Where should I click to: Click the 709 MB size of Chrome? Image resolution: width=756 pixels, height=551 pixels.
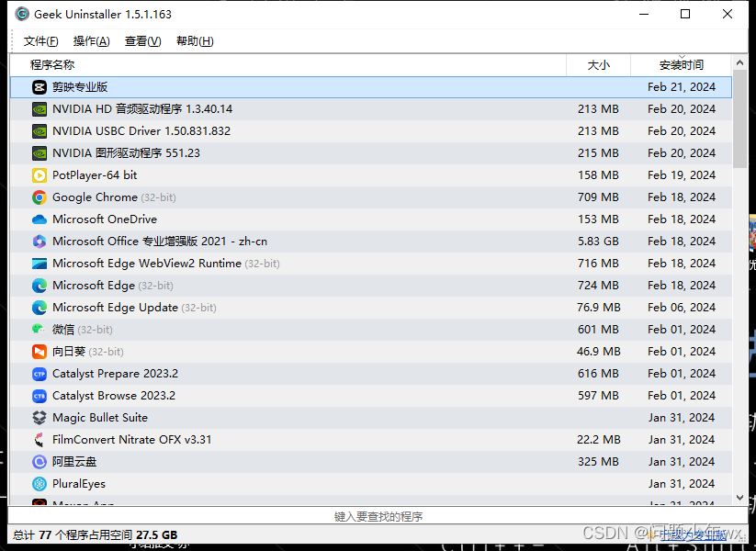[598, 197]
